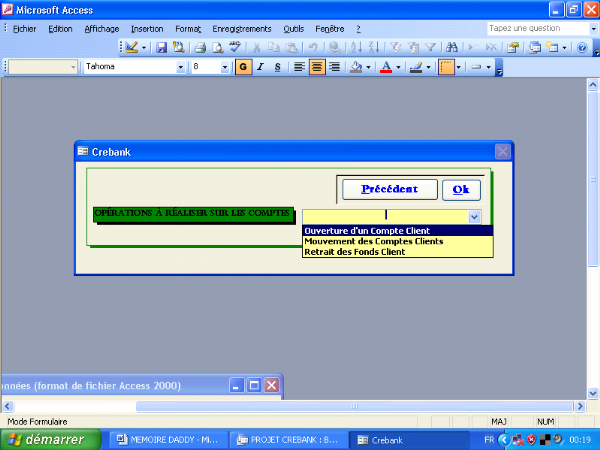Click the Find binoculars icon
This screenshot has width=600, height=450.
coord(452,47)
